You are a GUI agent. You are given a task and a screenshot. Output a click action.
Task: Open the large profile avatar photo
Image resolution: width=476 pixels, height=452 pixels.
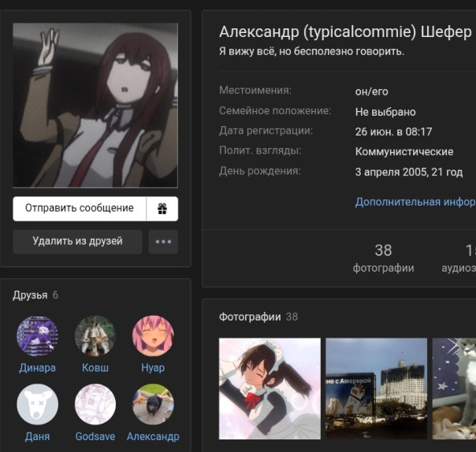click(x=95, y=106)
